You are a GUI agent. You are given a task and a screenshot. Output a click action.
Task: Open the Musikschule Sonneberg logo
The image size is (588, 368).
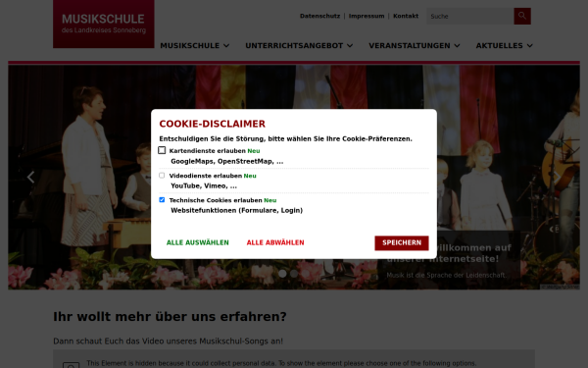[104, 24]
